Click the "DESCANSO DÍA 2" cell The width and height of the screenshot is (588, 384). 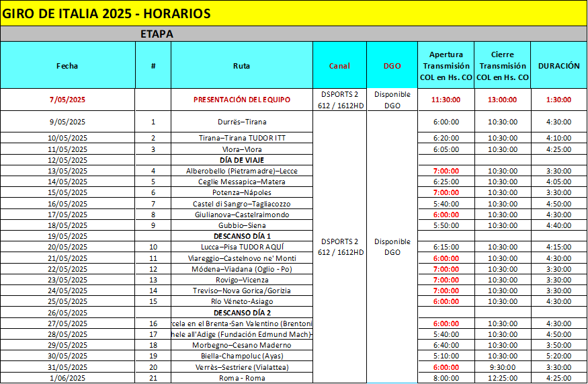(x=241, y=313)
